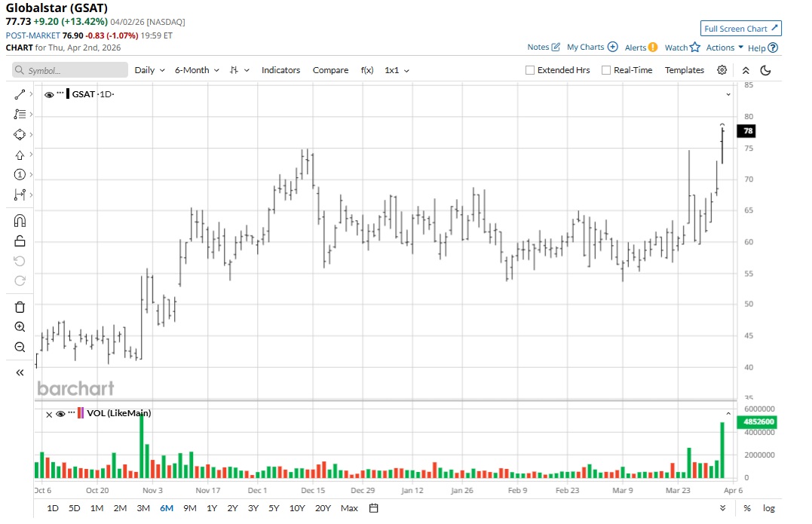Open the 6-Month period dropdown
This screenshot has width=812, height=524.
point(197,70)
